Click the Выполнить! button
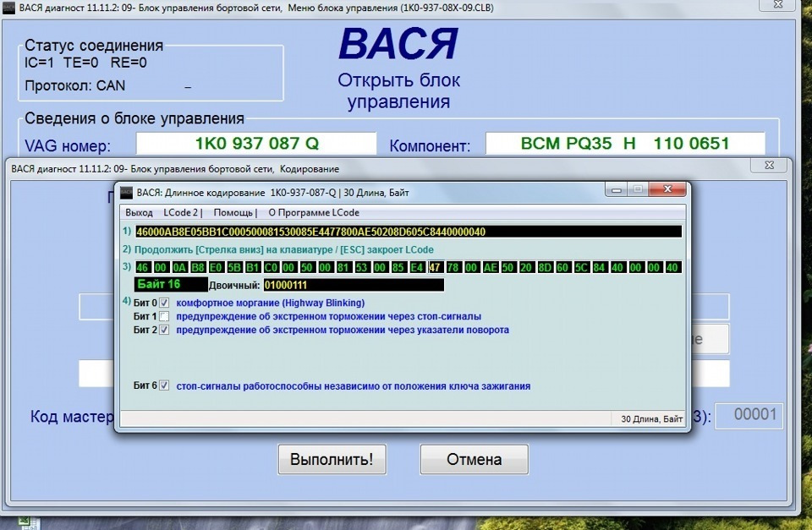The image size is (812, 530). click(332, 459)
